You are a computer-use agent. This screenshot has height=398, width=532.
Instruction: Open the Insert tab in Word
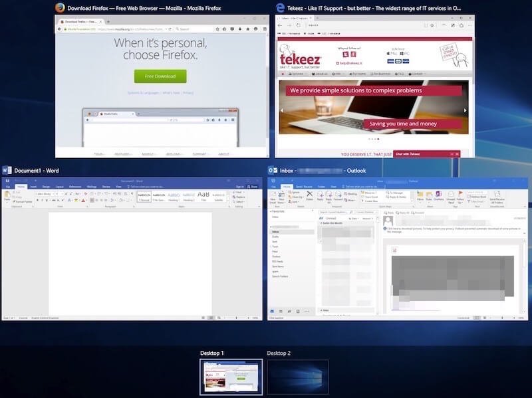pos(33,187)
